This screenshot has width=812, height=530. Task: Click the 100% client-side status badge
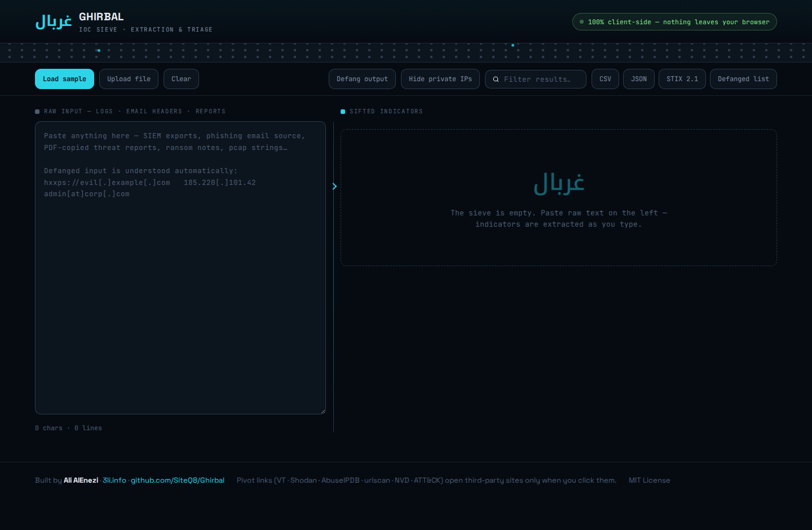pos(674,22)
